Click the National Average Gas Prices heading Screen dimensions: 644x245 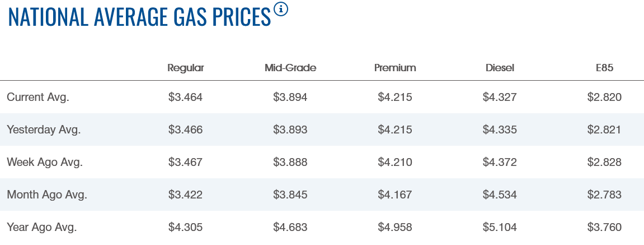click(x=139, y=17)
